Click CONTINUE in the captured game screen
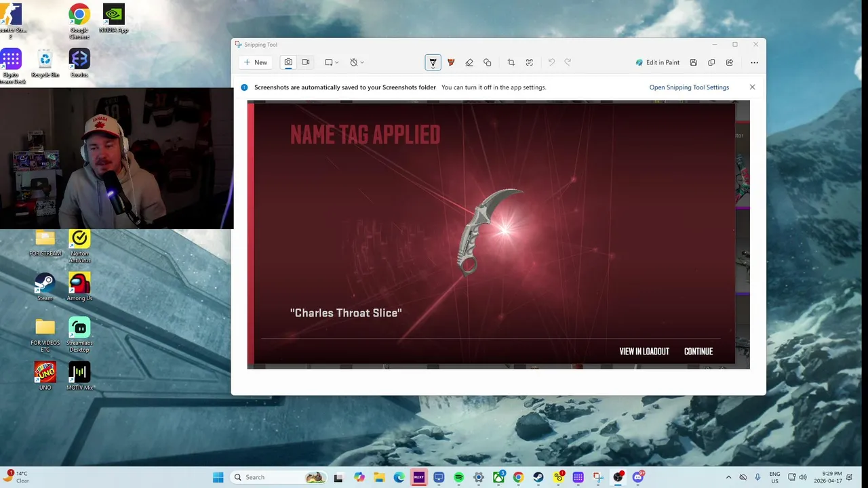The image size is (868, 488). click(698, 351)
